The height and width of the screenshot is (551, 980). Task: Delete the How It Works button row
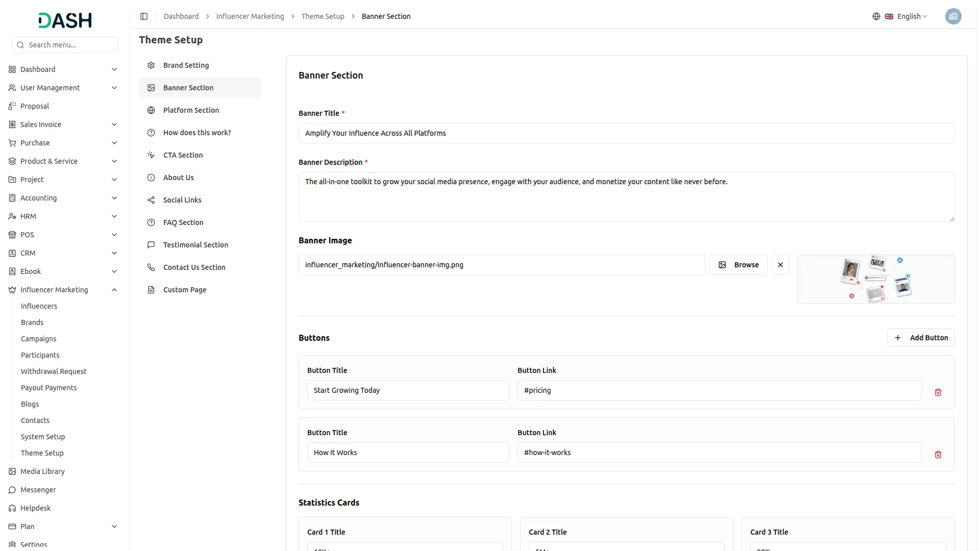tap(938, 455)
